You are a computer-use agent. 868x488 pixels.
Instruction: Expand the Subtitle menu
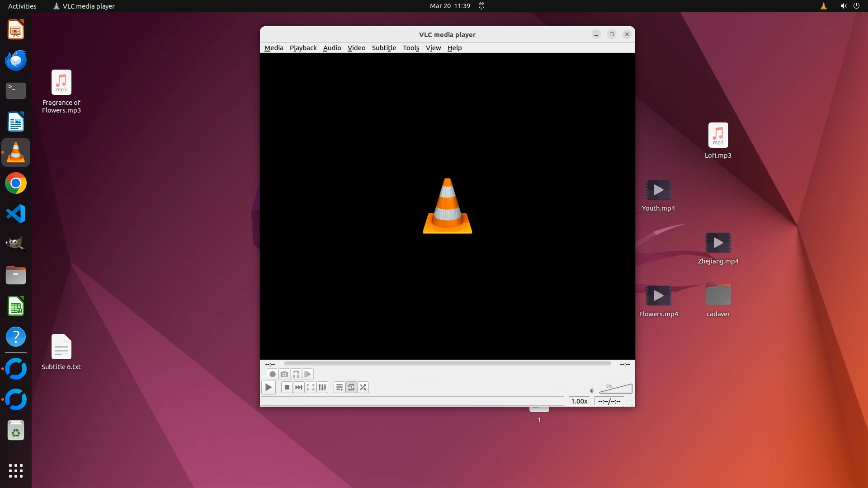[384, 48]
